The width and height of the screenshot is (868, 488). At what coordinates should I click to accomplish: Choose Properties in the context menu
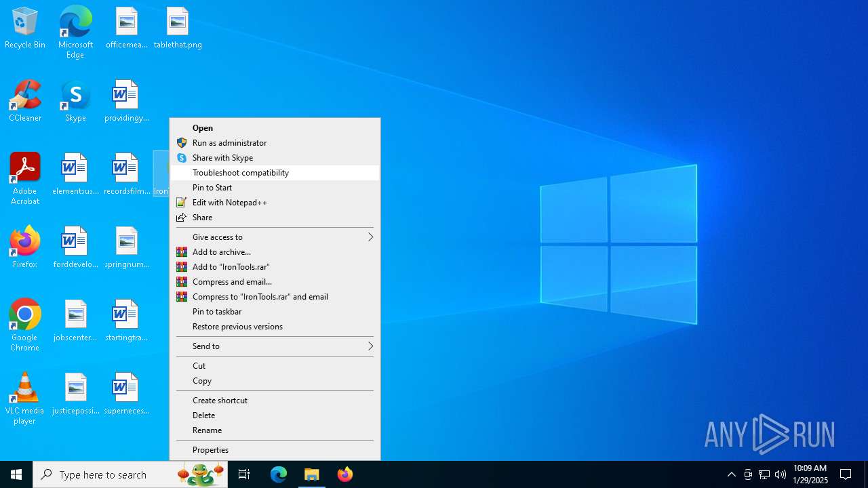275,450
